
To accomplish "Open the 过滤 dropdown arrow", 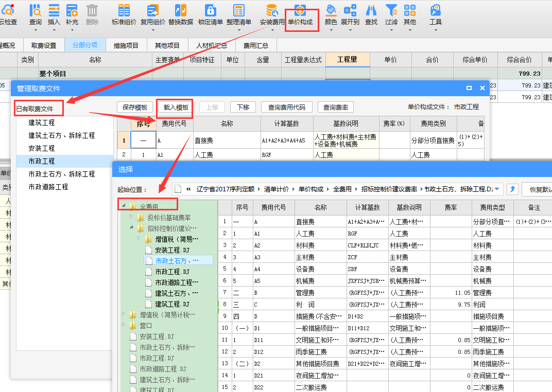I will click(x=391, y=30).
